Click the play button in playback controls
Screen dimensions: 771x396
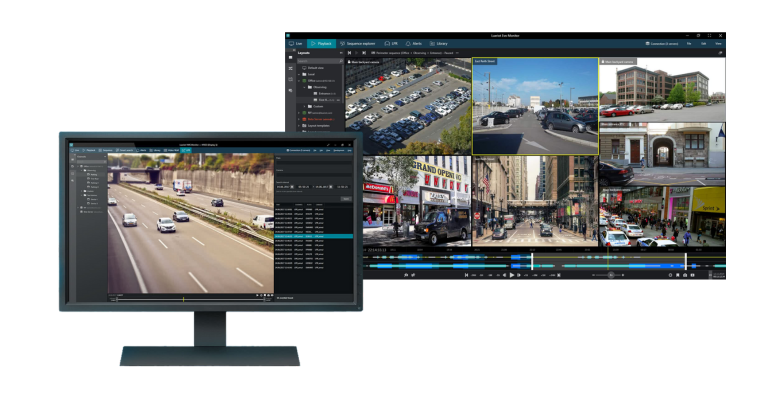(x=512, y=275)
